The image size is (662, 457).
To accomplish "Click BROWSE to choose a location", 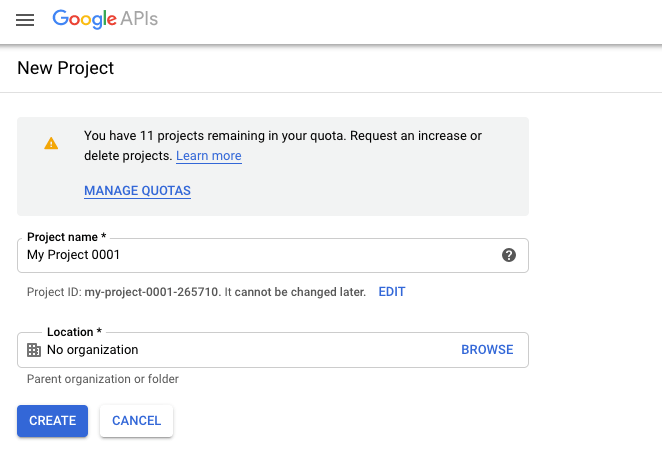I will pyautogui.click(x=487, y=350).
